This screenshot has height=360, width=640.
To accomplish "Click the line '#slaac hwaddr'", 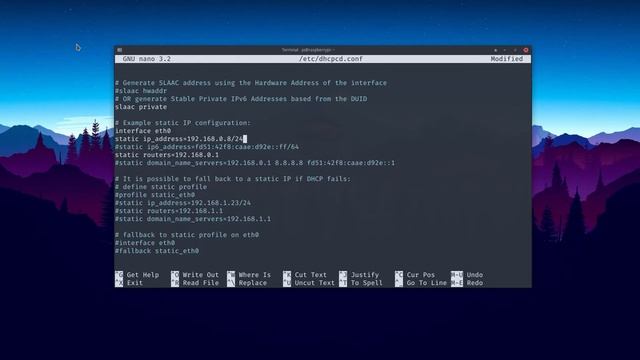I will point(141,91).
